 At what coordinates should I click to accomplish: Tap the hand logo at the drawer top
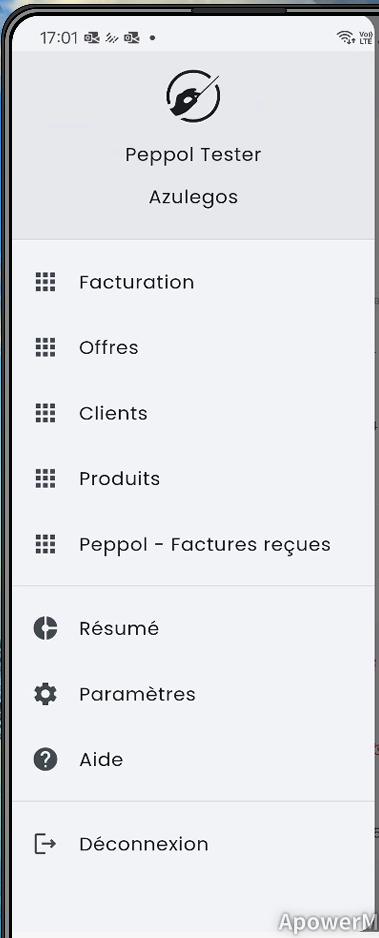tap(193, 96)
